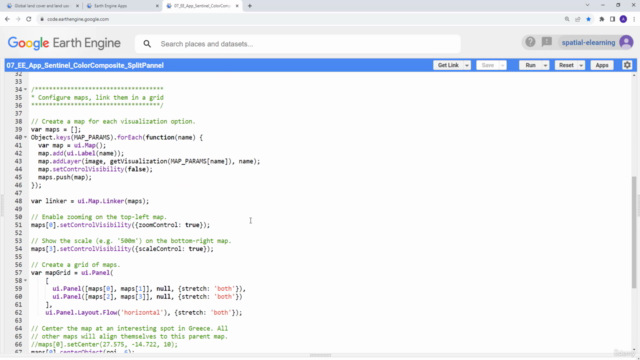Open the feedback speech bubble icon
This screenshot has width=640, height=360.
[547, 42]
